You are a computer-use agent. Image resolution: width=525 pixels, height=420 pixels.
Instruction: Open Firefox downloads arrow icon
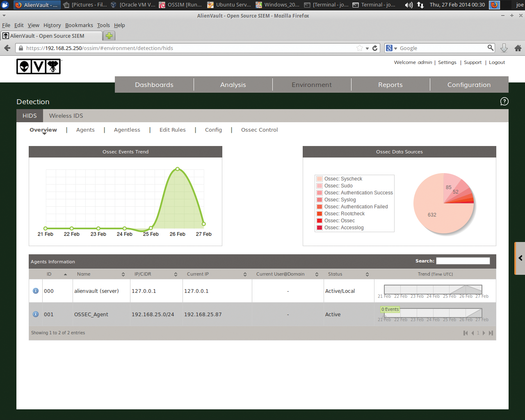tap(504, 48)
